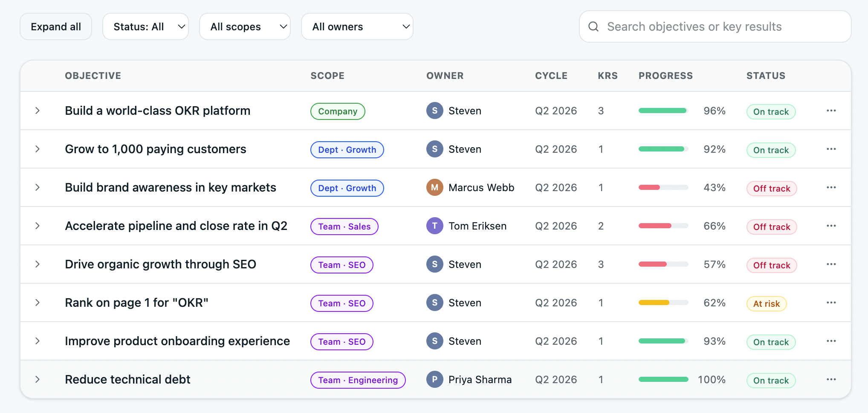Expand Accelerate pipeline and close rate objective
Image resolution: width=868 pixels, height=413 pixels.
38,226
